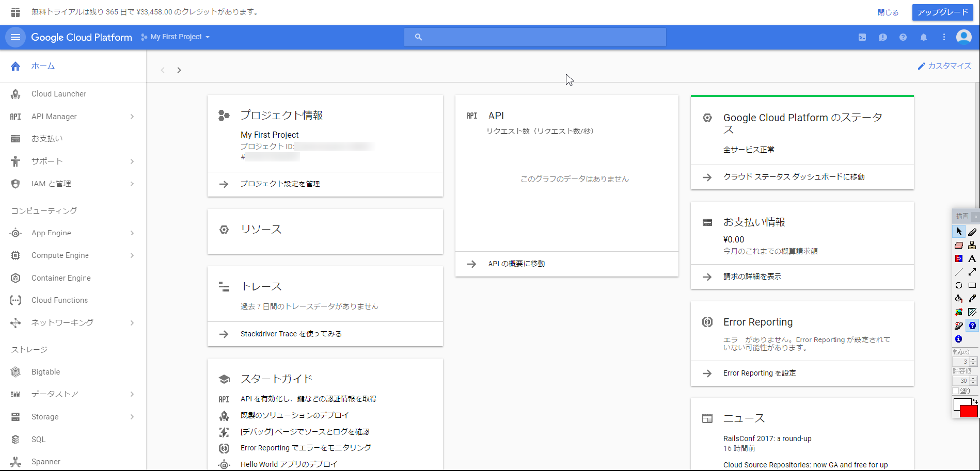Open RailsConf 2017: a round-up news item
The width and height of the screenshot is (980, 471).
(x=767, y=438)
